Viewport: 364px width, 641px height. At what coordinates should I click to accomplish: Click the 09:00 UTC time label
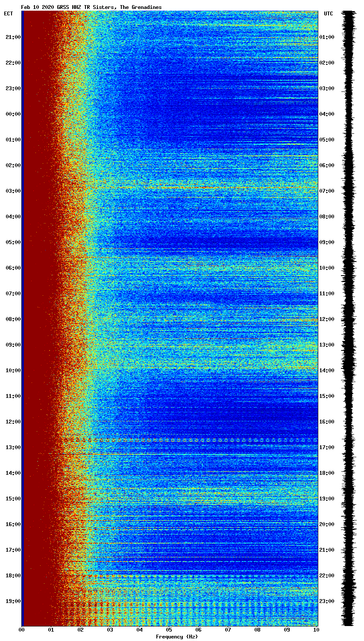327,242
